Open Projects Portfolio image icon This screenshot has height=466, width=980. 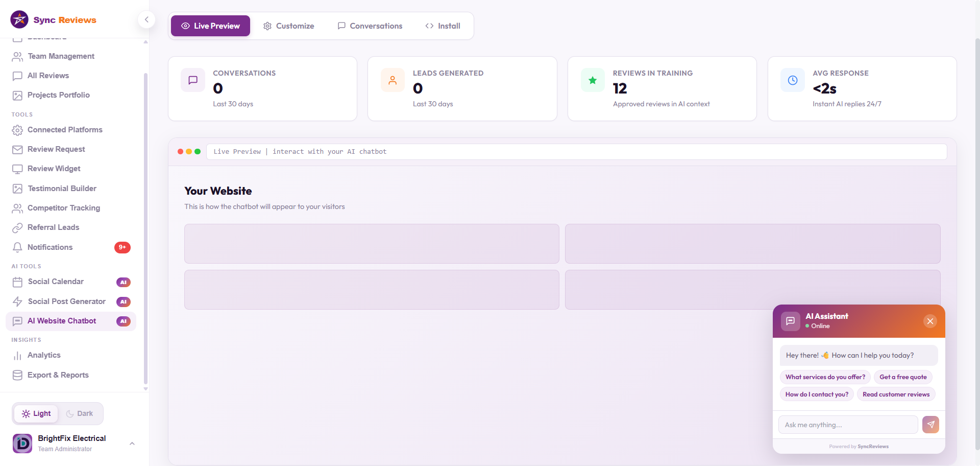coord(17,95)
